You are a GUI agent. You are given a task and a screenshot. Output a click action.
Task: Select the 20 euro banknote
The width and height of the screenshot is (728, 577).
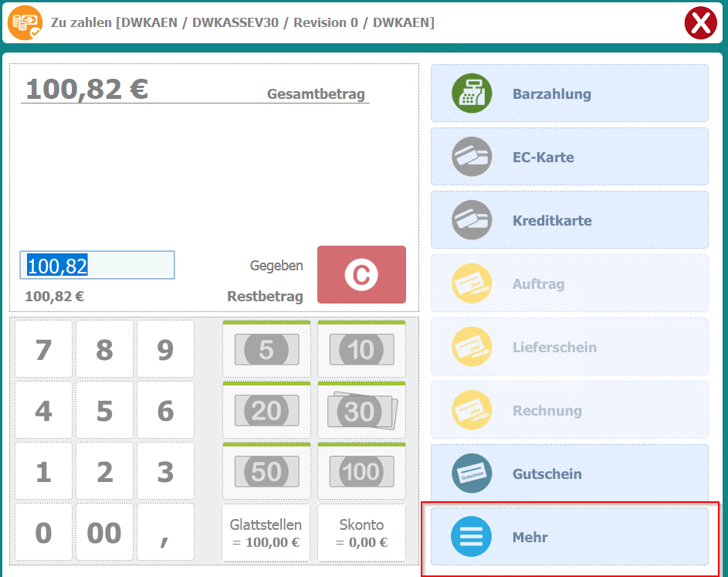click(x=266, y=411)
